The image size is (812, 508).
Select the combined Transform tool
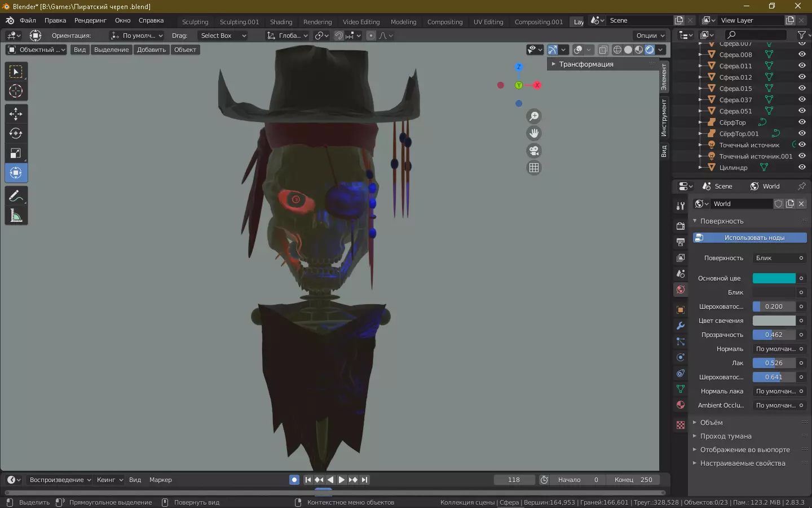click(16, 173)
